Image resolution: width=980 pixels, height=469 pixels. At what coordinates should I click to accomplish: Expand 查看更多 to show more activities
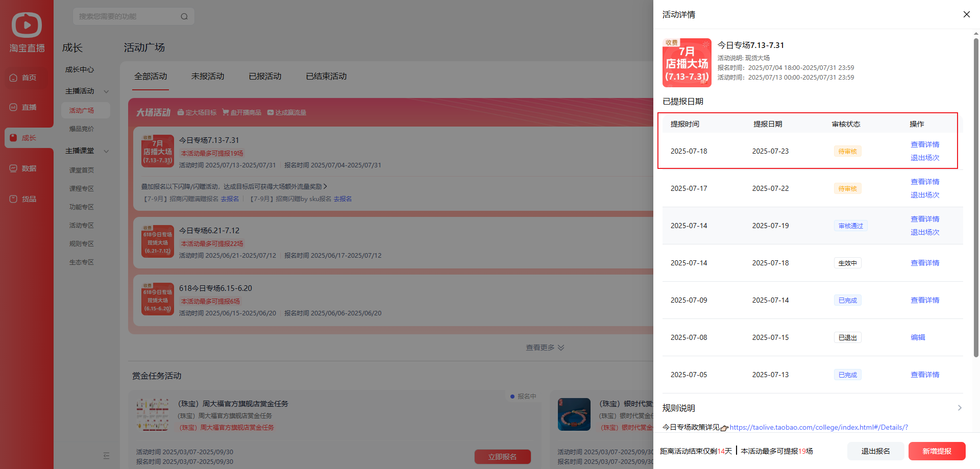(545, 348)
